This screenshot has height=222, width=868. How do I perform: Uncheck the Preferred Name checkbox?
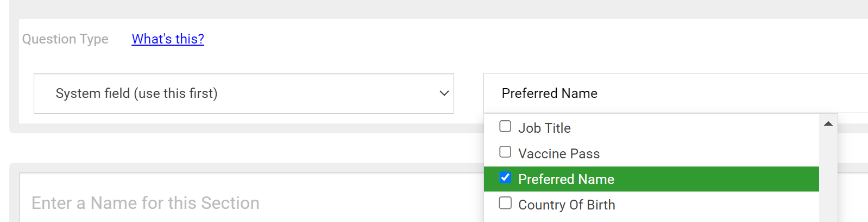505,178
